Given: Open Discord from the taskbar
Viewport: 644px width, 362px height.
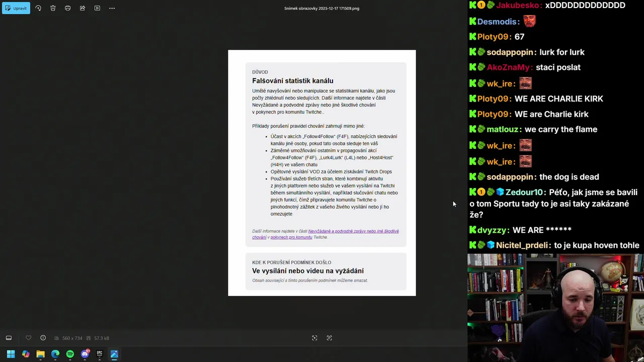Looking at the screenshot, I should [x=85, y=354].
